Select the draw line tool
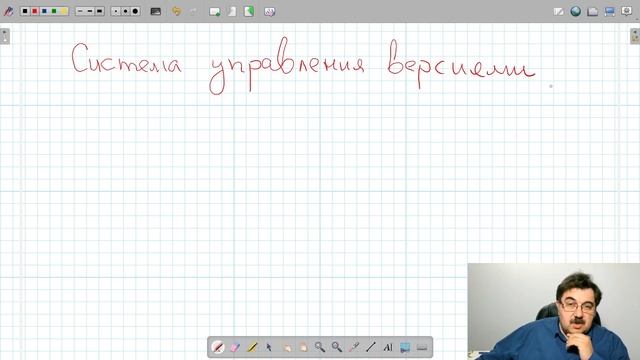 point(371,347)
